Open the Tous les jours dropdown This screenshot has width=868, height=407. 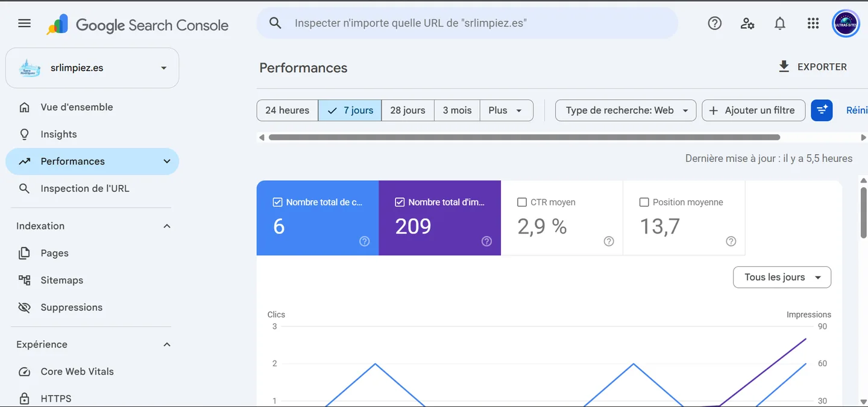click(x=782, y=278)
